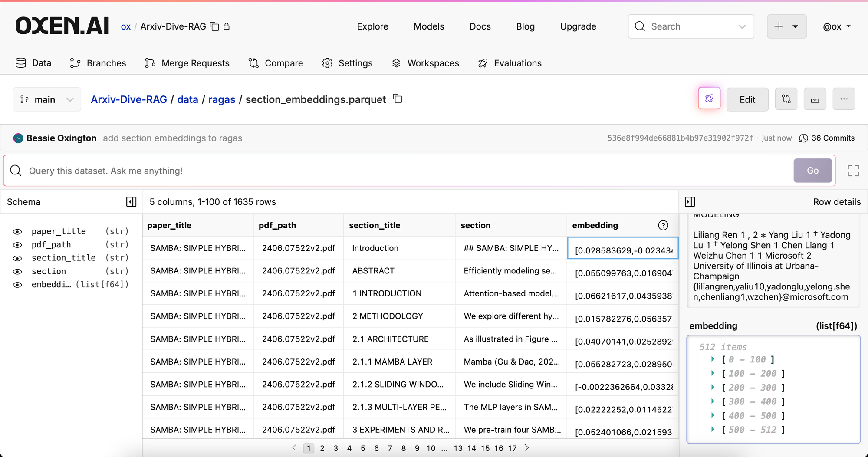Open Explore in top navigation
868x457 pixels.
(x=372, y=26)
